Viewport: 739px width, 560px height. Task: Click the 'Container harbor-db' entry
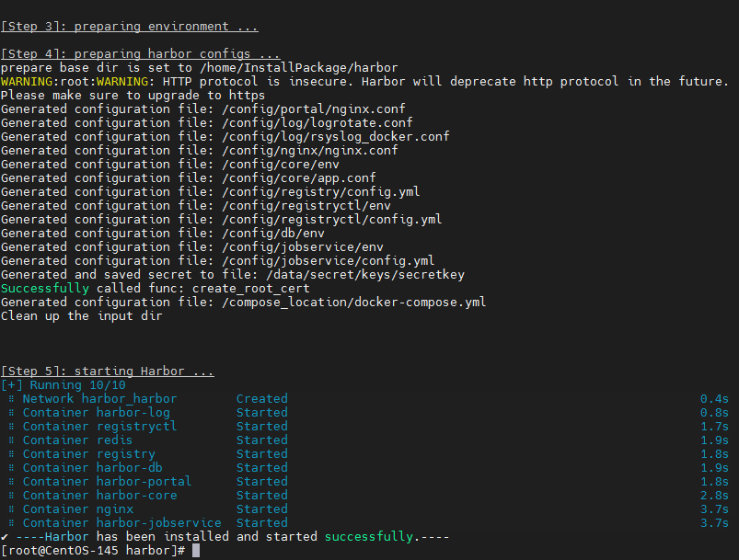[x=93, y=468]
